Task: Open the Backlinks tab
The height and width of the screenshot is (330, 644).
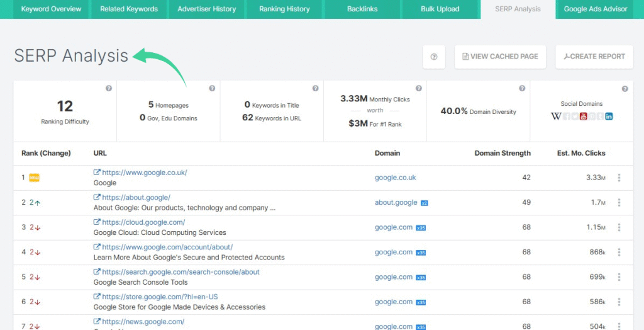Action: 362,9
